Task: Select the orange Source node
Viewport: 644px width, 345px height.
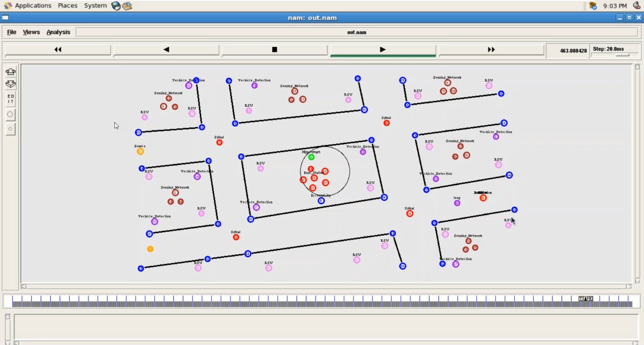Action: (140, 151)
